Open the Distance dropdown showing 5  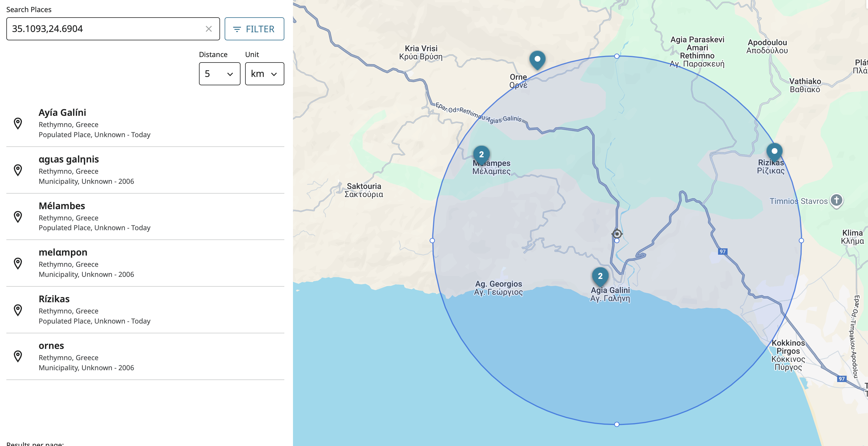coord(219,74)
